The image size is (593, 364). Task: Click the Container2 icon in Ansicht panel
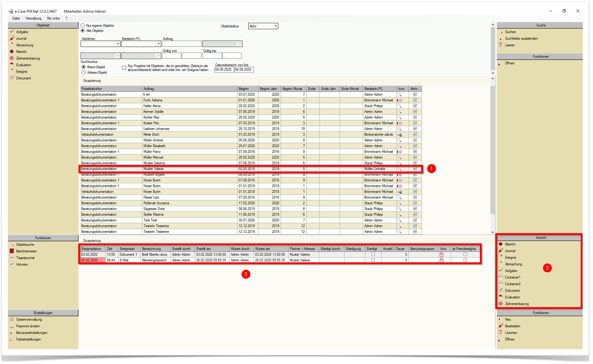pyautogui.click(x=501, y=284)
